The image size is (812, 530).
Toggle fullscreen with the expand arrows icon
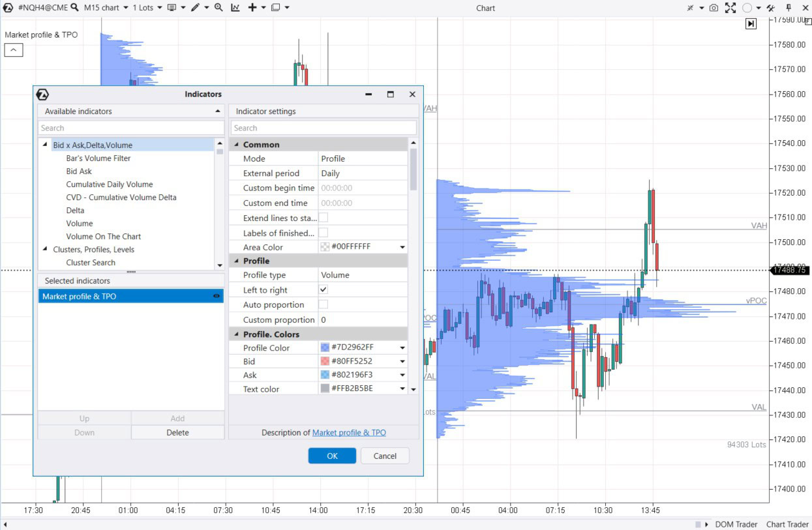click(x=730, y=8)
